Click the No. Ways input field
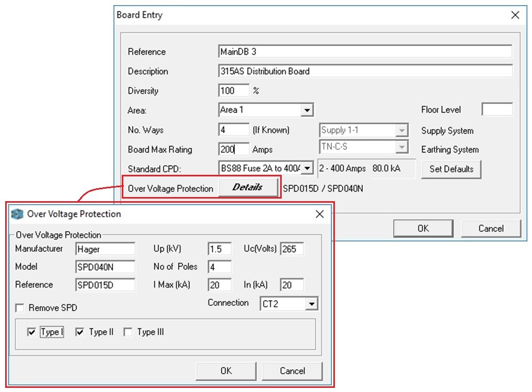Image resolution: width=532 pixels, height=392 pixels. pyautogui.click(x=234, y=130)
